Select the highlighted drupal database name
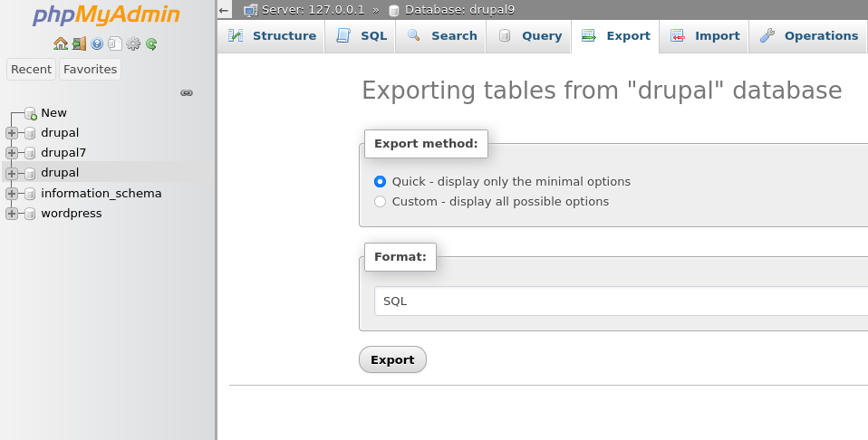The width and height of the screenshot is (868, 440). pos(60,173)
